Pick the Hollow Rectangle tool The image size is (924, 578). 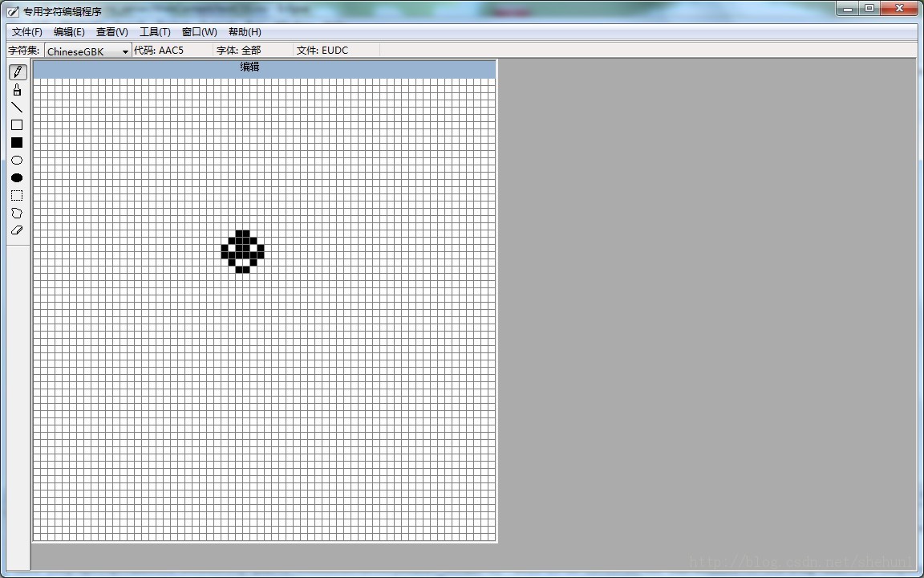click(x=17, y=125)
